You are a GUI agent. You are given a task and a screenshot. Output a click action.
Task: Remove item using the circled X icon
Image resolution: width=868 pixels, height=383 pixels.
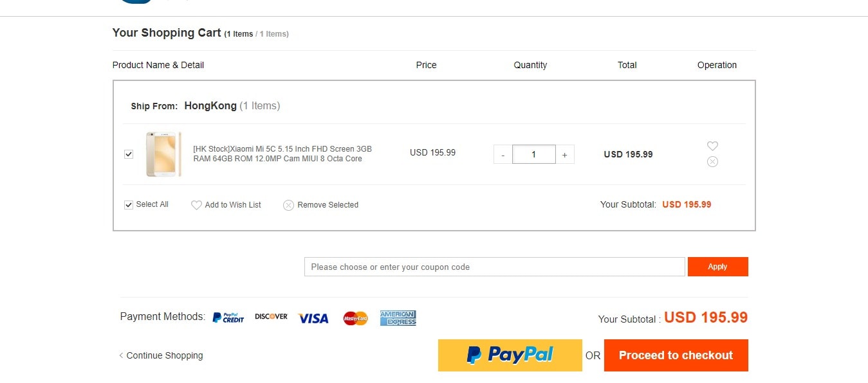point(712,162)
